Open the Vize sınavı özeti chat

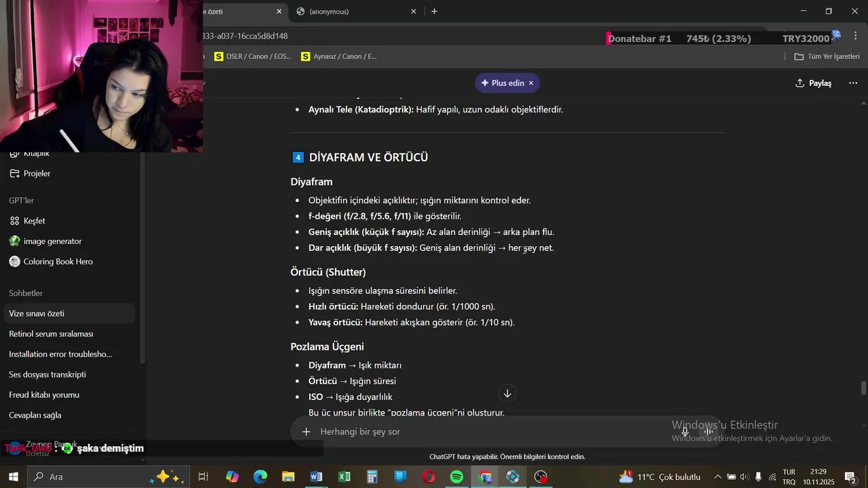[71, 314]
